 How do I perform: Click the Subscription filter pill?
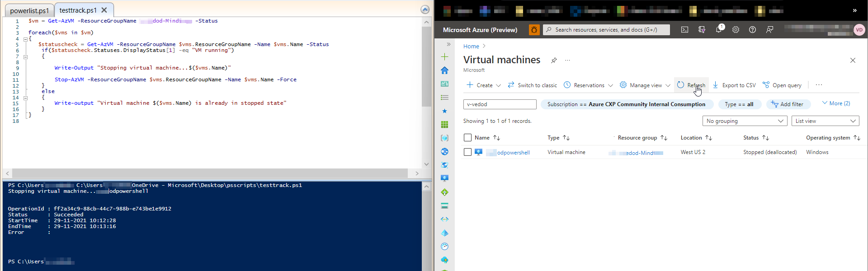pyautogui.click(x=627, y=104)
